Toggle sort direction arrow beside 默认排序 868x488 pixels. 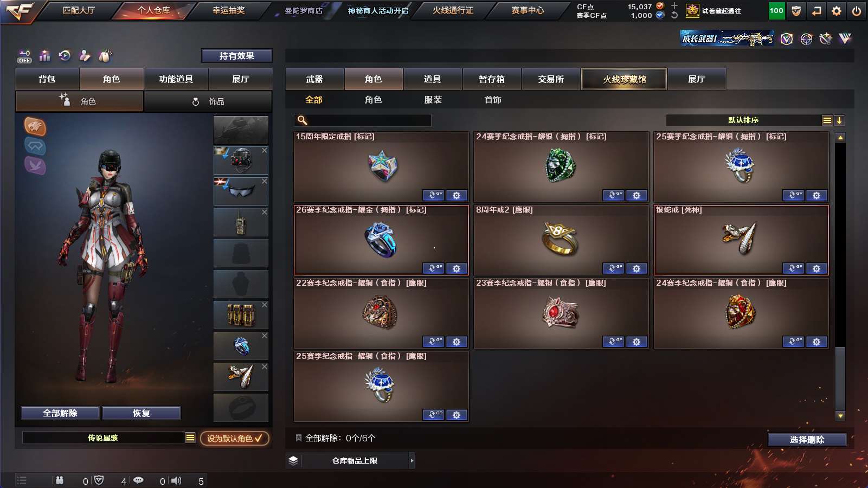click(x=839, y=120)
